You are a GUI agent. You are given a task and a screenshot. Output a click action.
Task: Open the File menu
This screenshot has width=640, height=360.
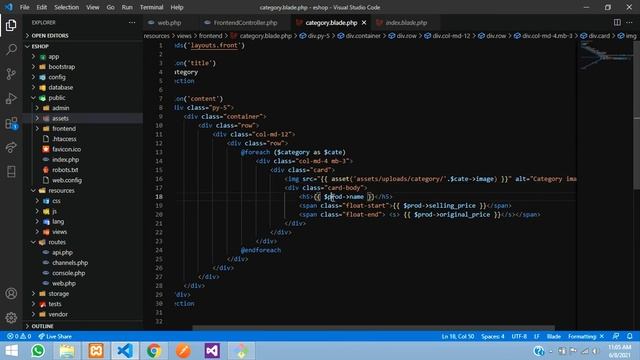[24, 7]
